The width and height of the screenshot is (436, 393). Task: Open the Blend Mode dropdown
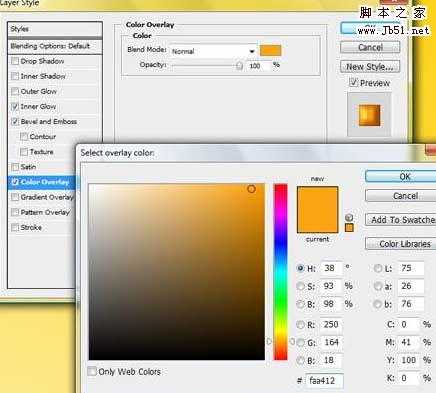(213, 51)
